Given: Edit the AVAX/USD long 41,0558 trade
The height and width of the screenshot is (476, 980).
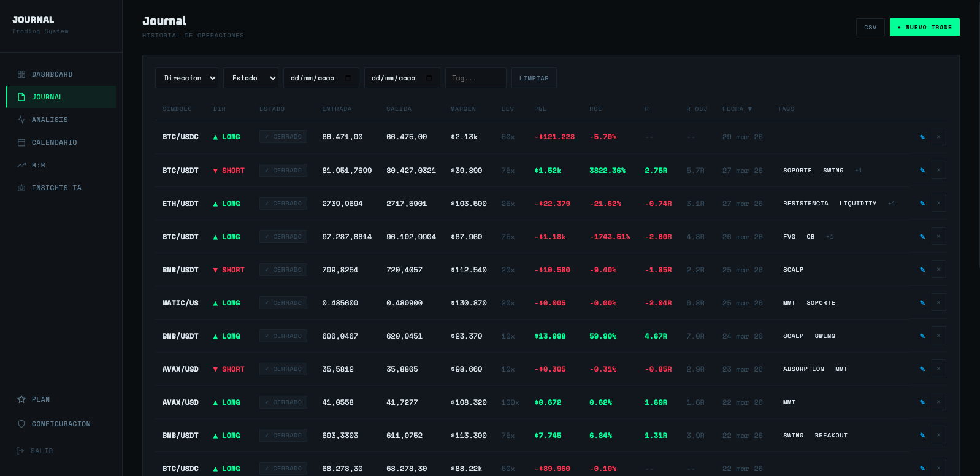Looking at the screenshot, I should click(x=922, y=402).
